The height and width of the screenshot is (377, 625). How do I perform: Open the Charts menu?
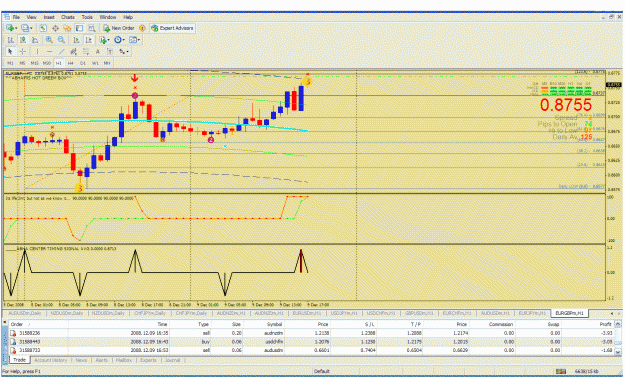[x=68, y=17]
